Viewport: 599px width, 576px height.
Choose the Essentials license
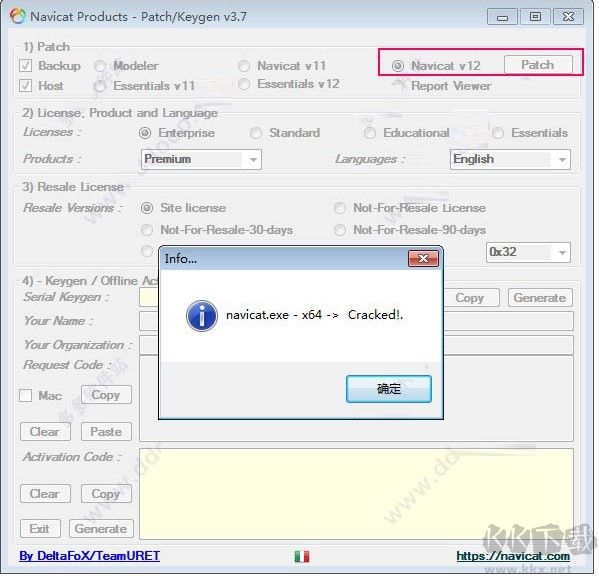(498, 133)
